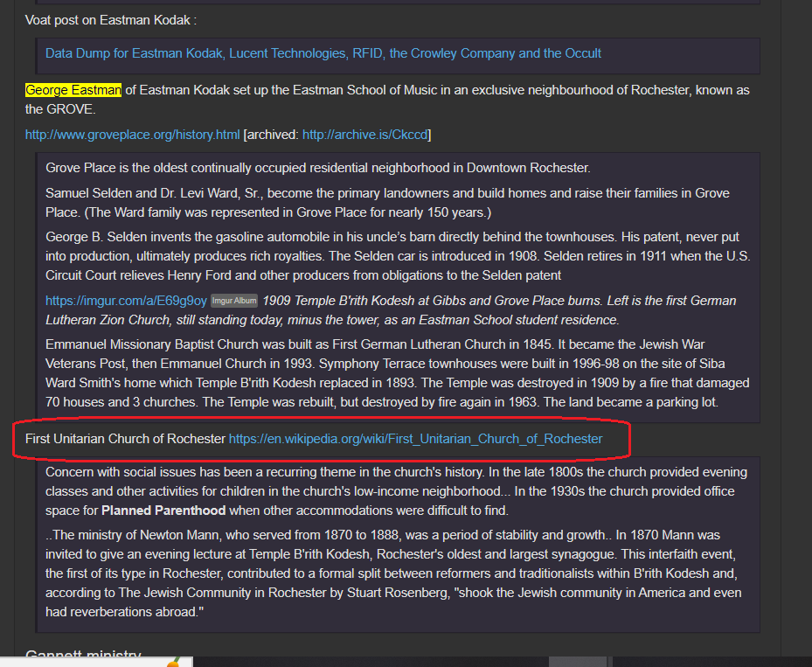Click the 'Grove Place is the oldest' sentence
Viewport: 812px width, 667px height.
coord(318,168)
